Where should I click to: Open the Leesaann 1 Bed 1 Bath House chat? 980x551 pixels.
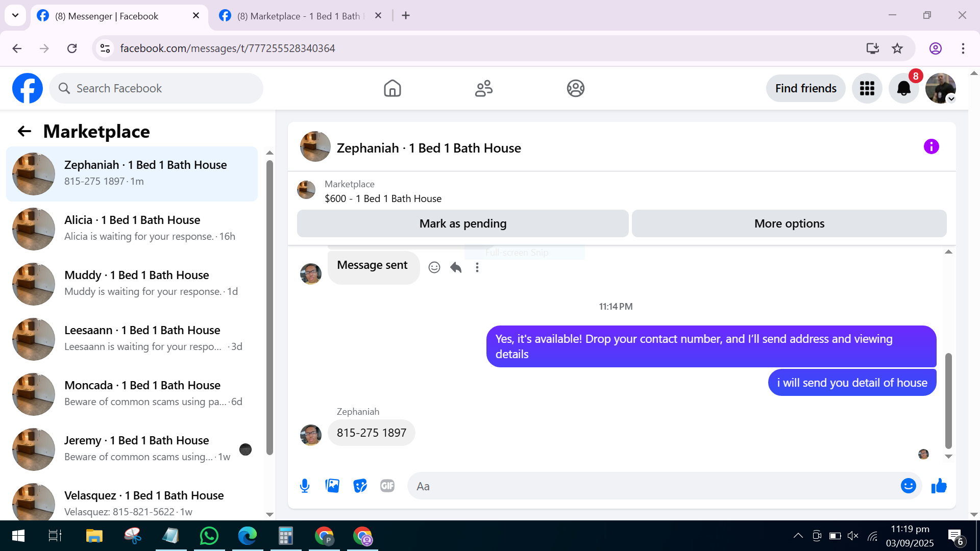click(132, 339)
